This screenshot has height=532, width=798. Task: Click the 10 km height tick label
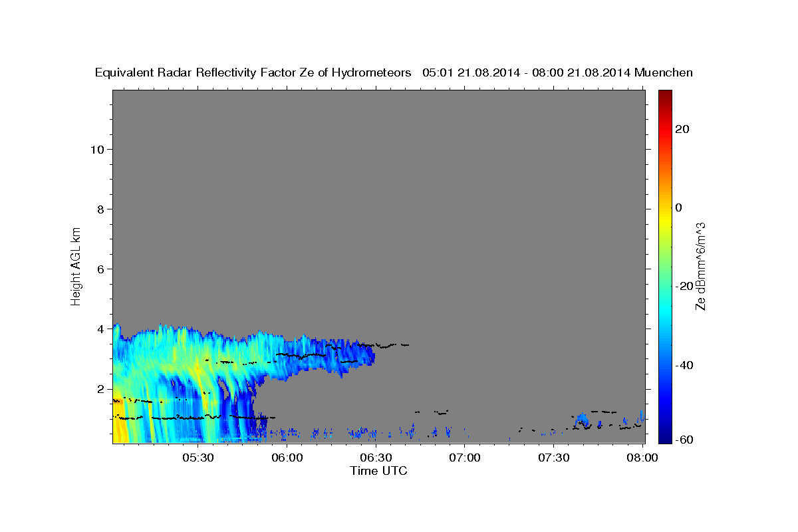click(97, 149)
